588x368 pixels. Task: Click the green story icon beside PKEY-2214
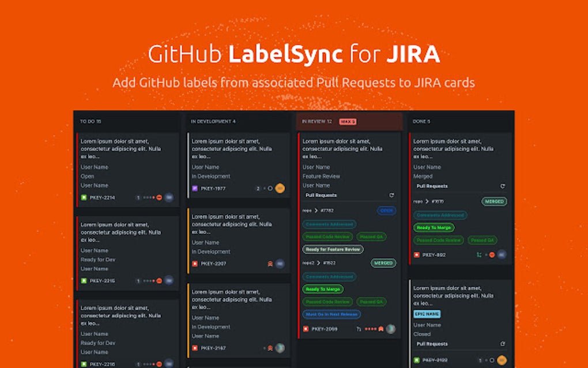84,197
